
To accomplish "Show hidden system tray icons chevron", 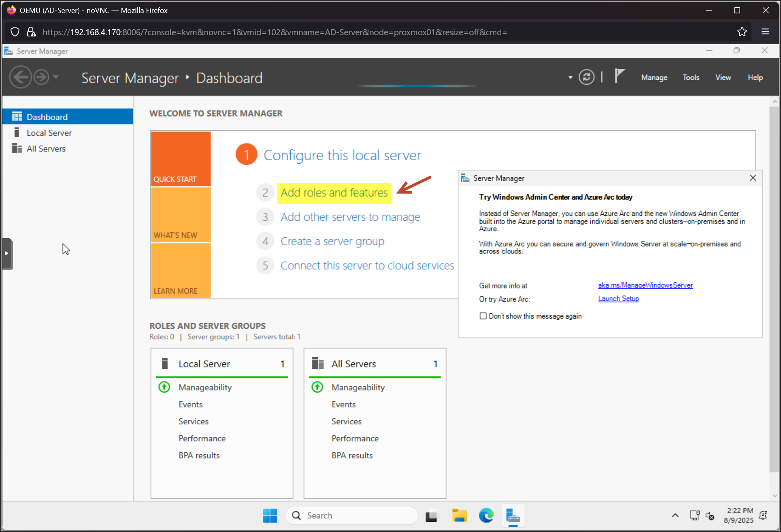I will (675, 515).
